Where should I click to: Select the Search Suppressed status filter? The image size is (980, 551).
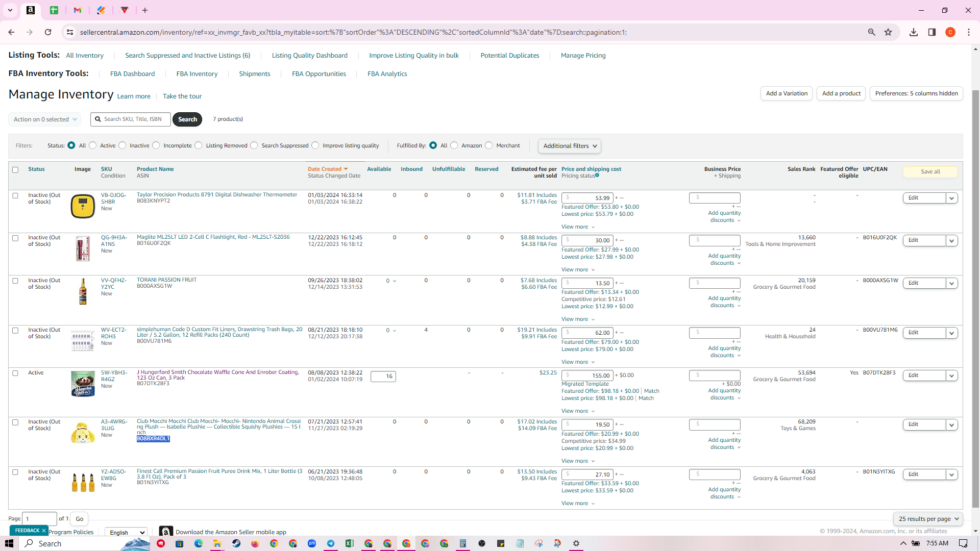(x=254, y=145)
